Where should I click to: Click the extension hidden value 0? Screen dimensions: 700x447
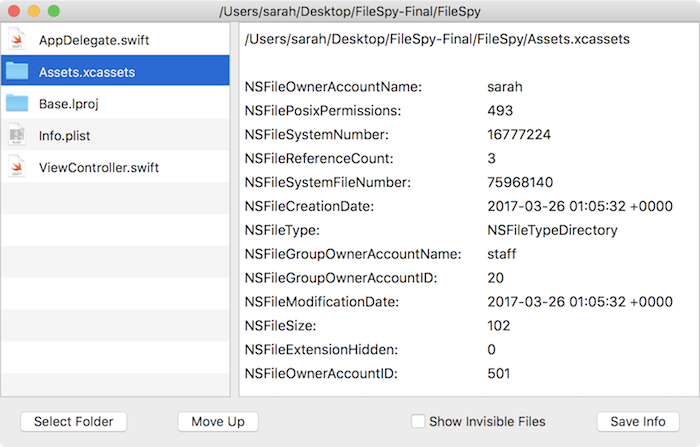pos(492,350)
